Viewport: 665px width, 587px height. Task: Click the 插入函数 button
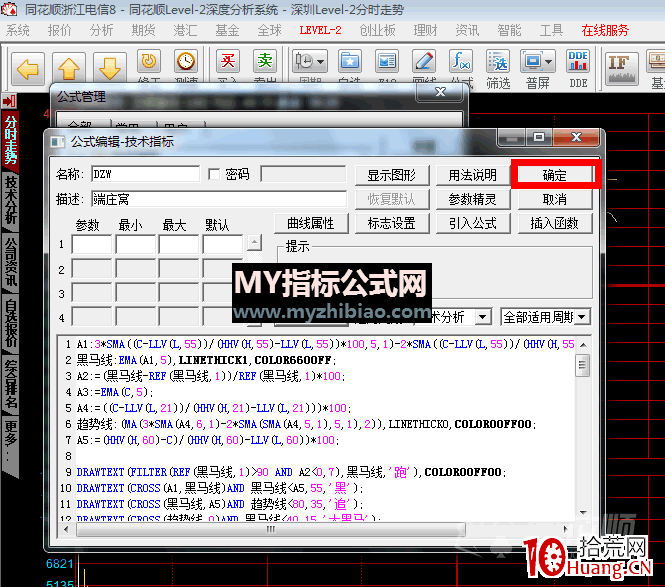554,223
